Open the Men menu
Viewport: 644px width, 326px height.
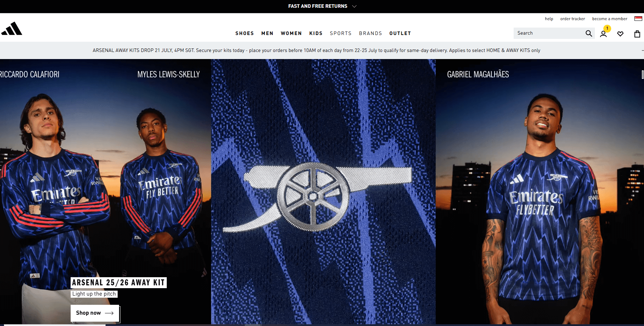[x=267, y=33]
